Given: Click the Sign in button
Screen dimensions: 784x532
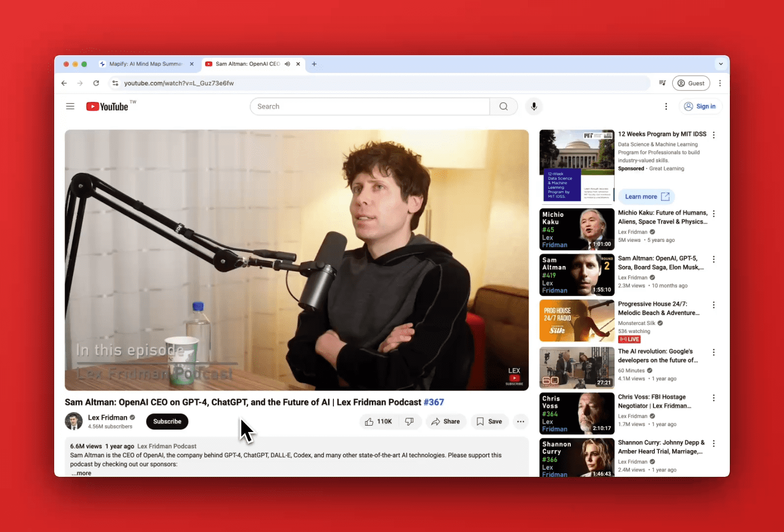Looking at the screenshot, I should click(x=700, y=106).
